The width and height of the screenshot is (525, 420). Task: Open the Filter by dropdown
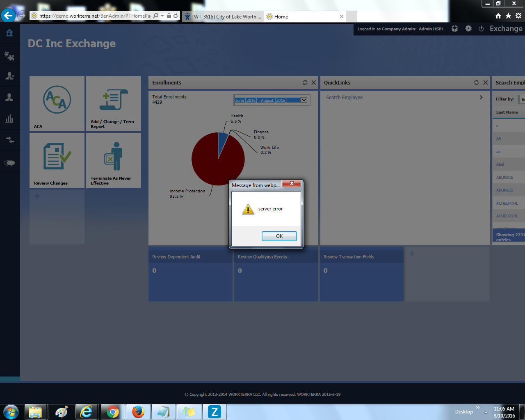coord(522,99)
